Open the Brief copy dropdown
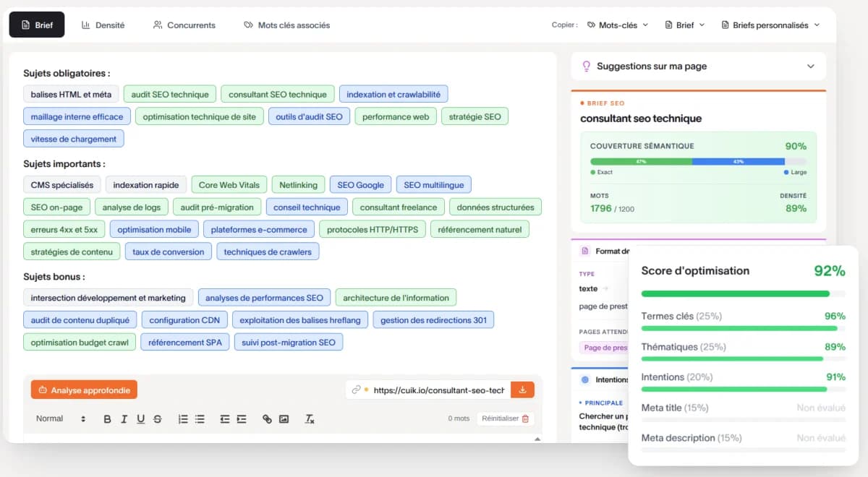Screen dimensions: 868x477 click(x=684, y=25)
